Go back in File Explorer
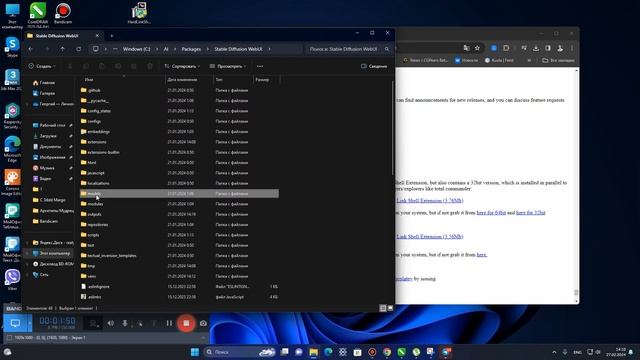The image size is (640, 360). point(31,49)
